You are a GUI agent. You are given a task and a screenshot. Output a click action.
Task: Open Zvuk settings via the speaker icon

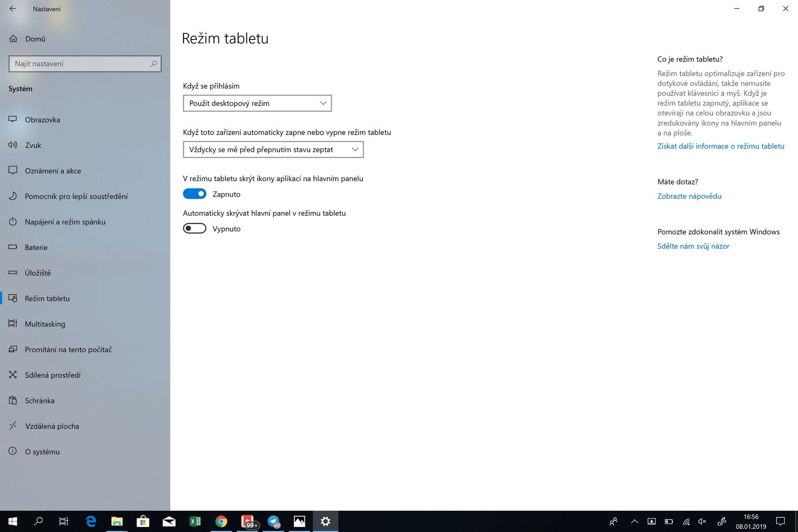[x=702, y=521]
